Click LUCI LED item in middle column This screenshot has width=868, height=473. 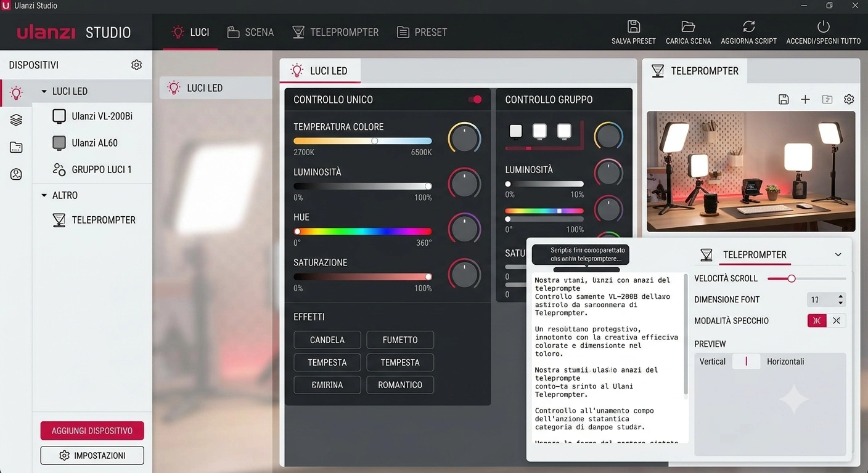(x=216, y=87)
